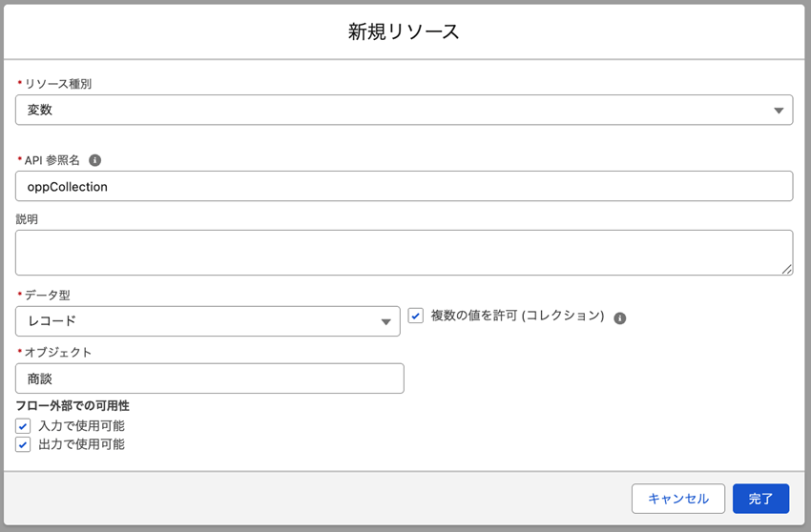The height and width of the screenshot is (532, 811).
Task: Click the データ型 field label
Action: tap(47, 296)
